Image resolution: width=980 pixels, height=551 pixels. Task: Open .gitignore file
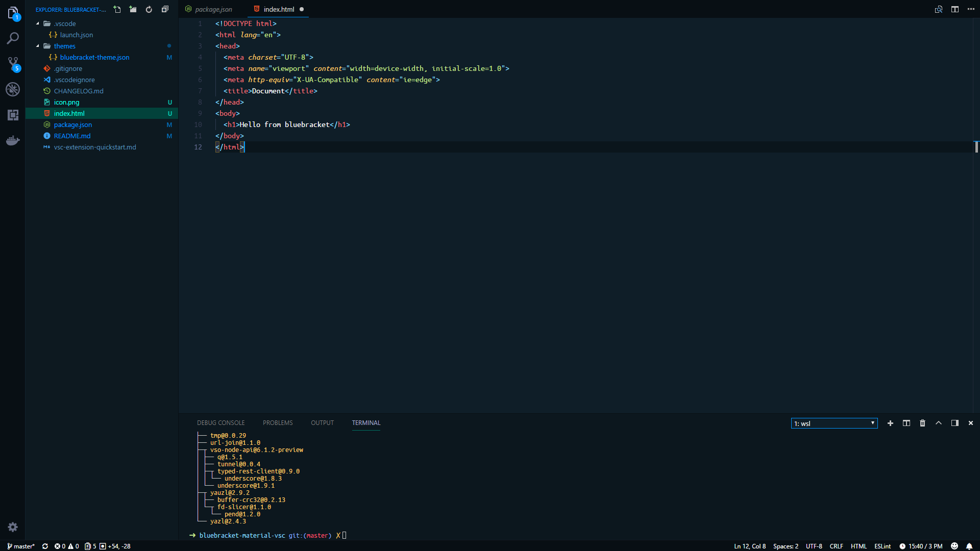[102, 68]
